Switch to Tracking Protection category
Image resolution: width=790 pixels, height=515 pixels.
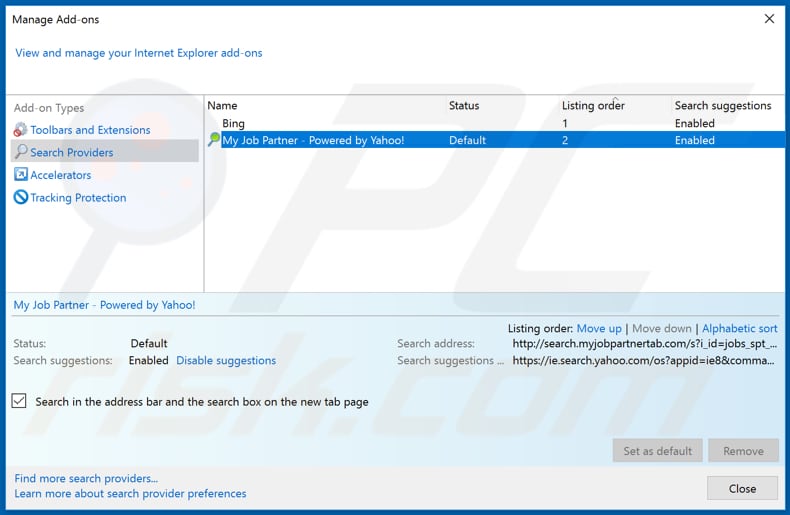pos(78,198)
